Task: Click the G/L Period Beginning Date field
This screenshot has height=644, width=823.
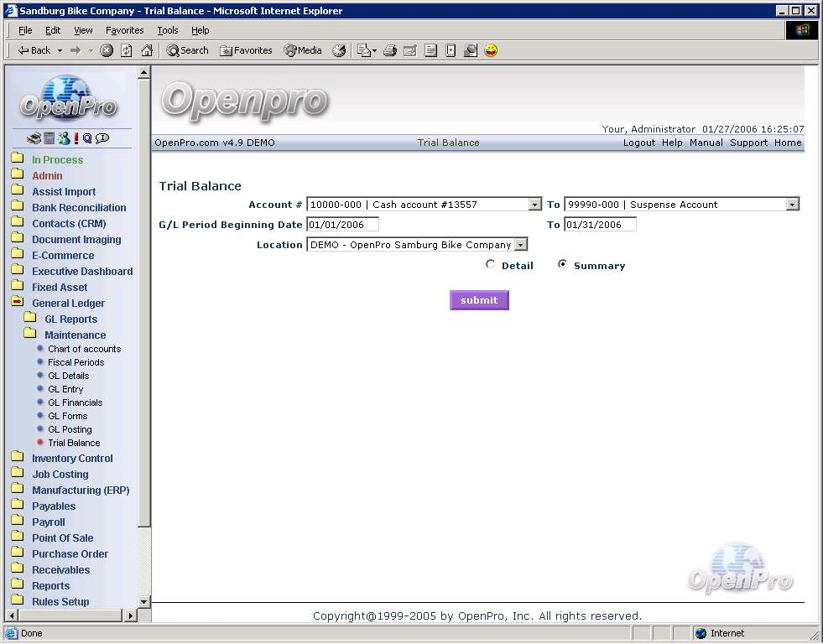Action: coord(342,225)
